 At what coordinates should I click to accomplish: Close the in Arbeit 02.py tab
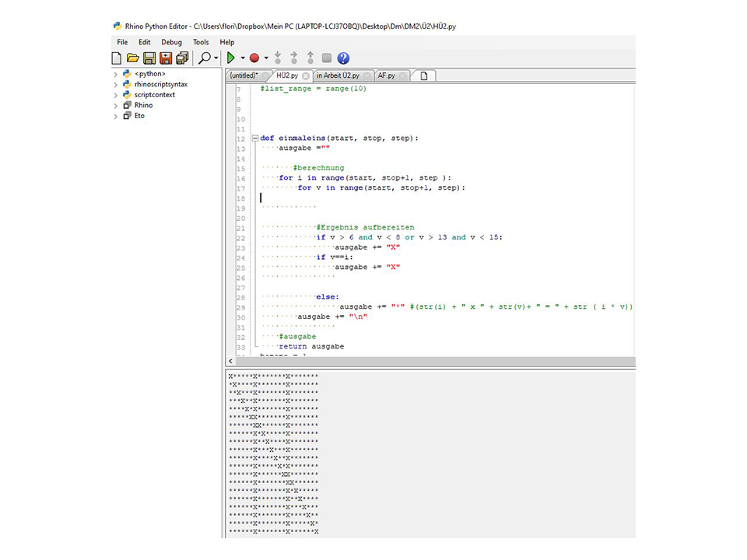click(x=367, y=75)
